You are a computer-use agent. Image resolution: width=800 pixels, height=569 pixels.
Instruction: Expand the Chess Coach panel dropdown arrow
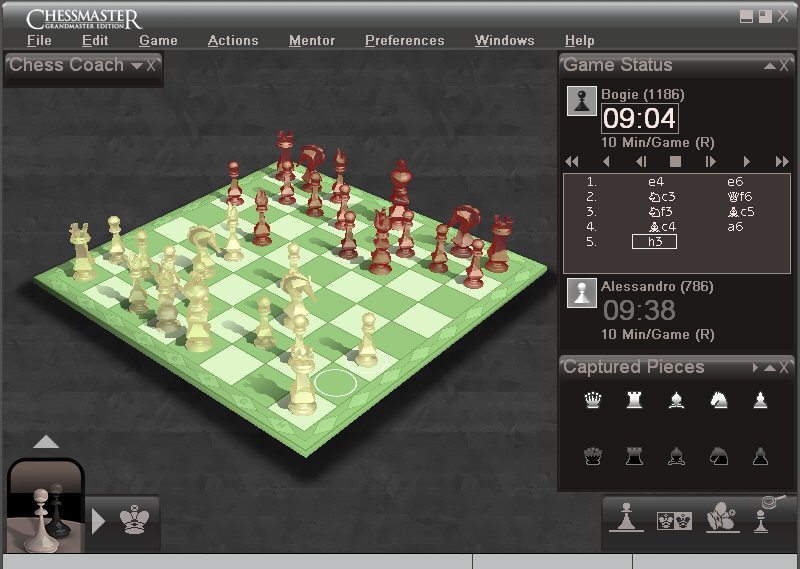pos(136,66)
